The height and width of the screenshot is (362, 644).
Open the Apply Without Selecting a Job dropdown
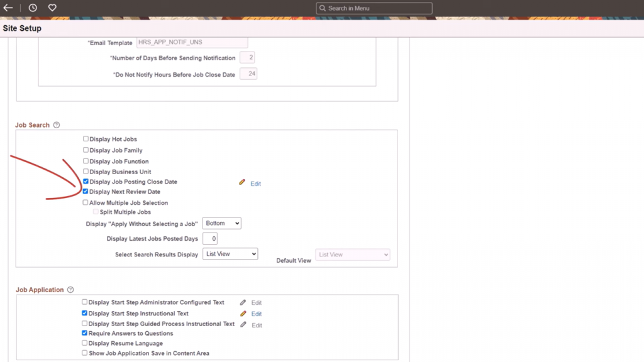(x=221, y=223)
